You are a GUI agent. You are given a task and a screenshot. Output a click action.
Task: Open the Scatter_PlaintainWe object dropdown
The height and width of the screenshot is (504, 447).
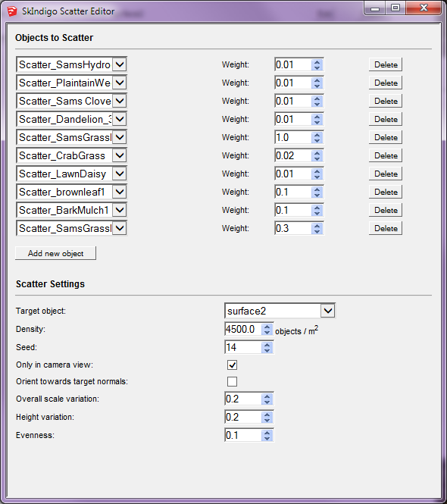120,83
